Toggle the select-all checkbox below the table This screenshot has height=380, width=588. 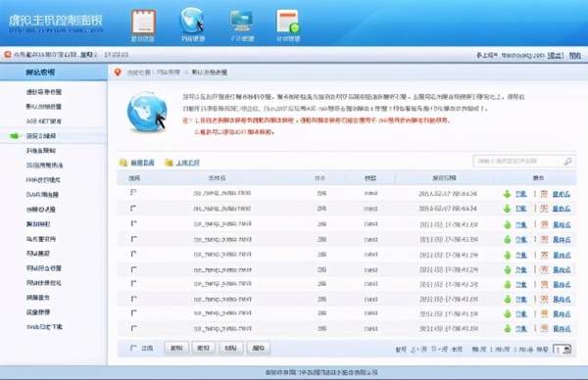coord(133,348)
